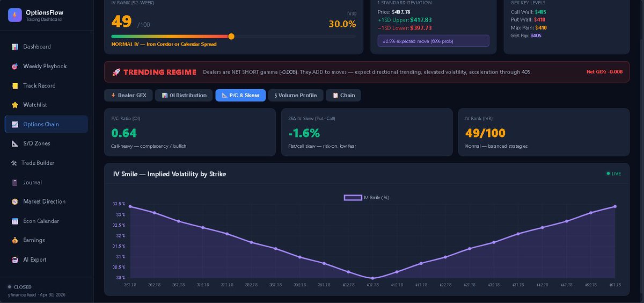Switch to the OI Distribution tab
The width and height of the screenshot is (644, 303).
tap(184, 95)
